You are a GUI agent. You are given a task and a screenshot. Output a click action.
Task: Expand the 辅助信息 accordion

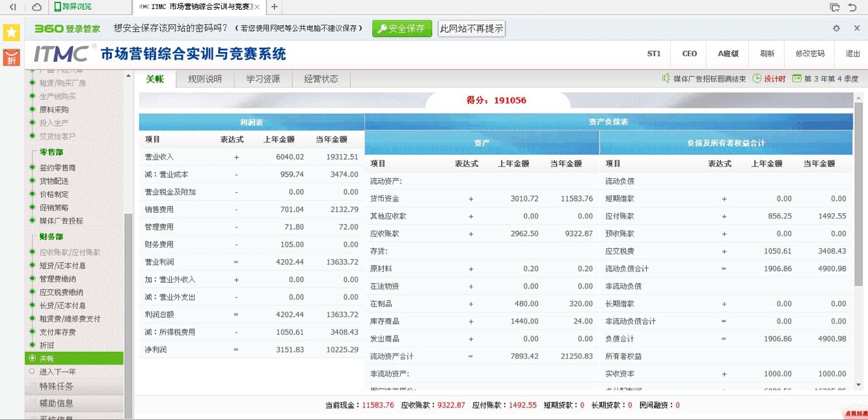pyautogui.click(x=74, y=403)
